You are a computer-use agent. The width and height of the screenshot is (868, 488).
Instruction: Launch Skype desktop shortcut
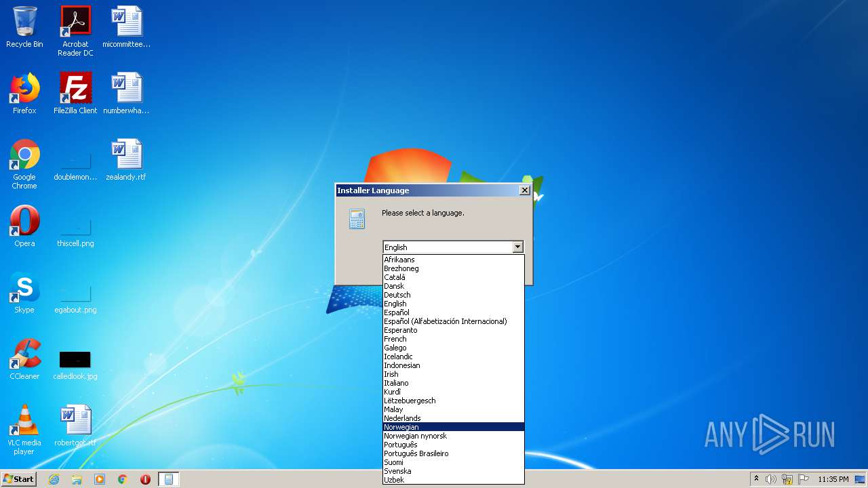[x=24, y=293]
